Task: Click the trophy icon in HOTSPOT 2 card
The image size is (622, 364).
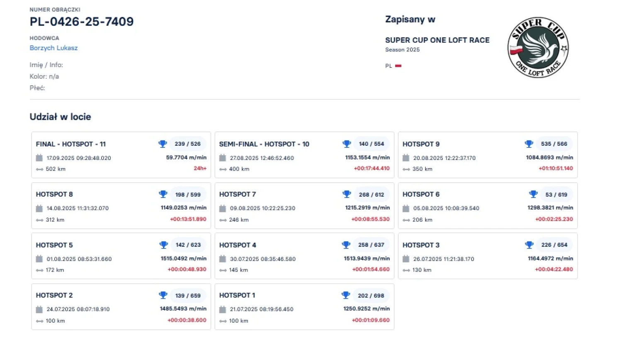Action: 163,295
